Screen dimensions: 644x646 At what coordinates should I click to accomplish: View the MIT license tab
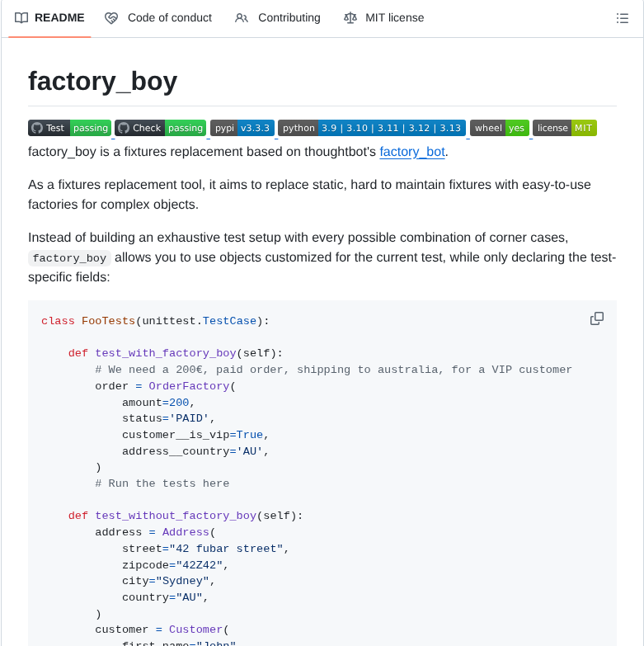click(383, 18)
